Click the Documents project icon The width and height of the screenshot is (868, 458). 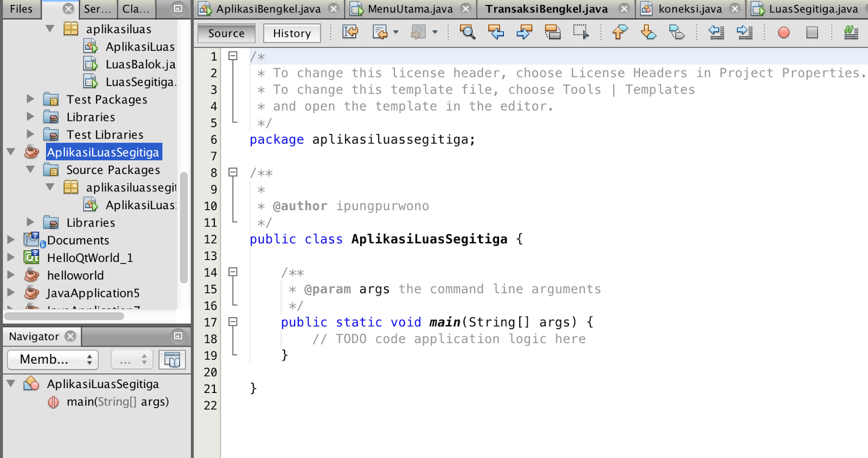34,240
